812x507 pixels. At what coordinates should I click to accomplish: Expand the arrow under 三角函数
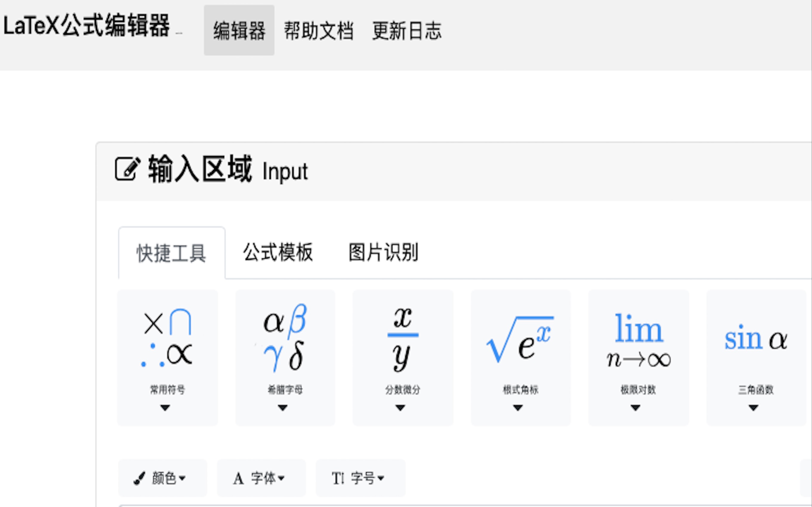click(x=754, y=408)
